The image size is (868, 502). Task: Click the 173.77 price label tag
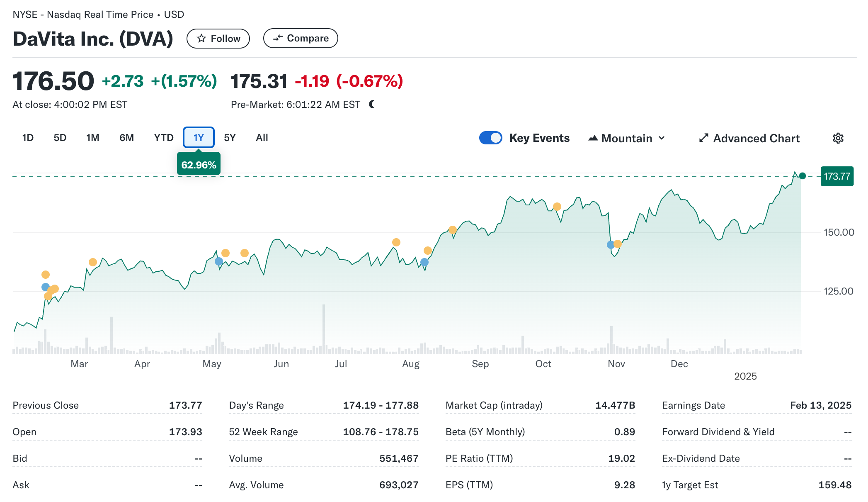point(836,176)
